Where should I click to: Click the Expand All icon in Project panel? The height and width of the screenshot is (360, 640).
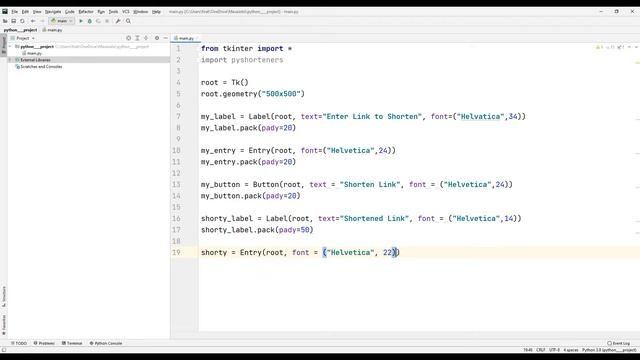coord(137,38)
